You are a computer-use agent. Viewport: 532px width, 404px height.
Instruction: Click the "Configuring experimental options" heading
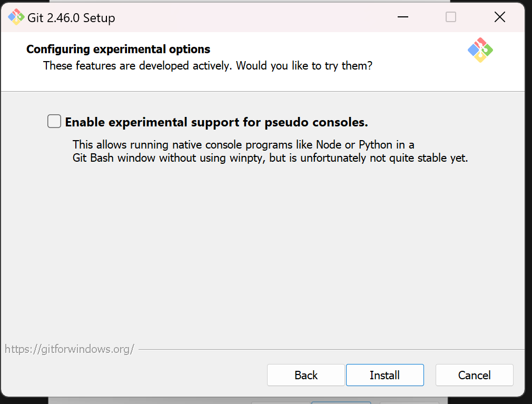[118, 49]
